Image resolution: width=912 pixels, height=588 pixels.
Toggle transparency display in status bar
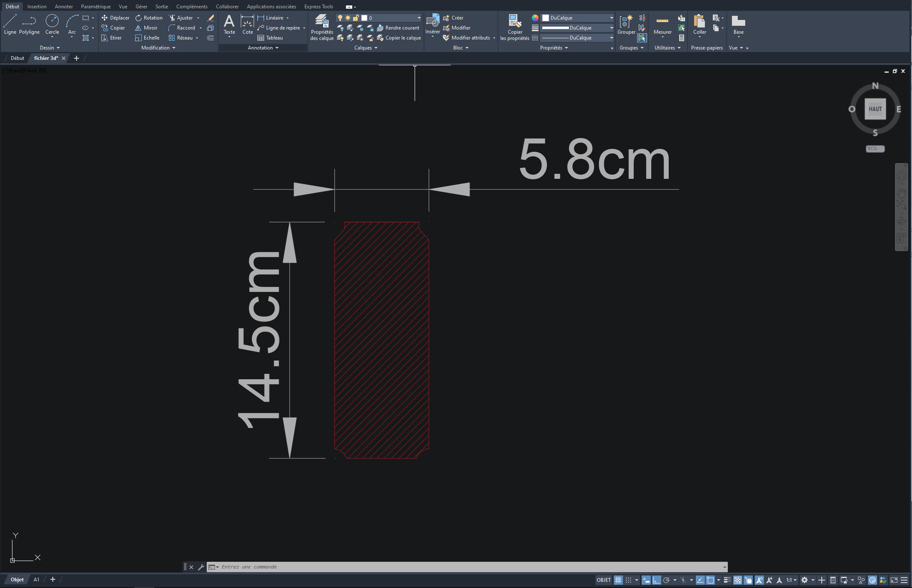[x=737, y=580]
